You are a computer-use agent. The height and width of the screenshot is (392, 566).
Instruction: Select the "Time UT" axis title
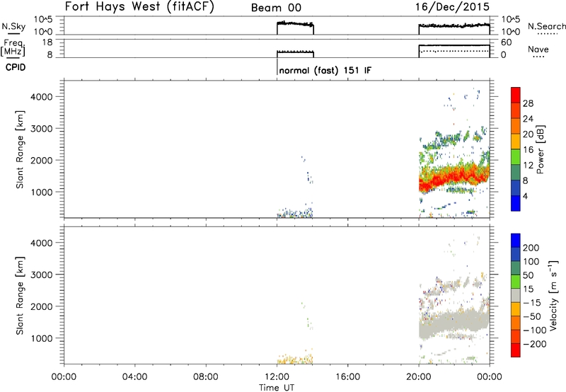277,388
